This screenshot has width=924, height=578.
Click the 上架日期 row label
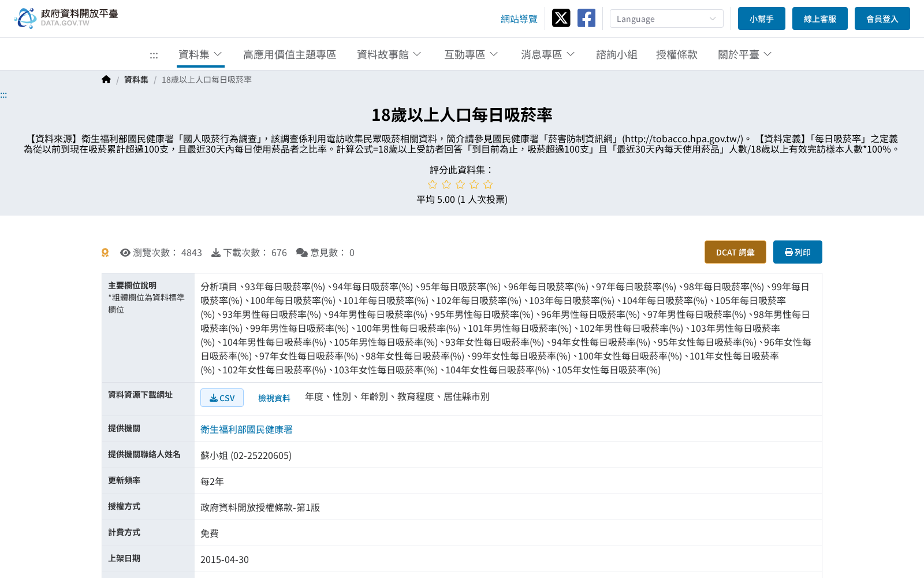124,558
